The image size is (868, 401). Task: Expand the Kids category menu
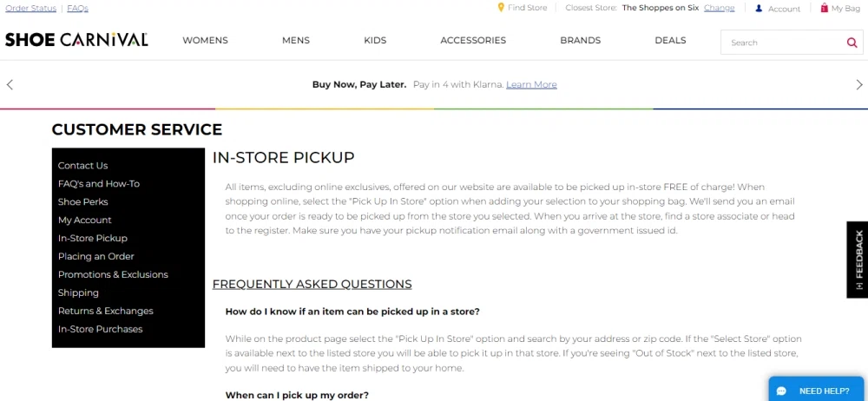(x=375, y=41)
